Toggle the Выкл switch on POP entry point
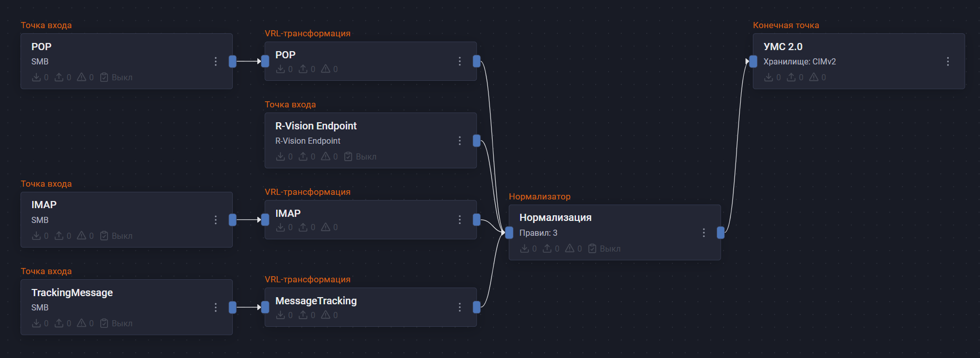This screenshot has width=980, height=358. 104,77
